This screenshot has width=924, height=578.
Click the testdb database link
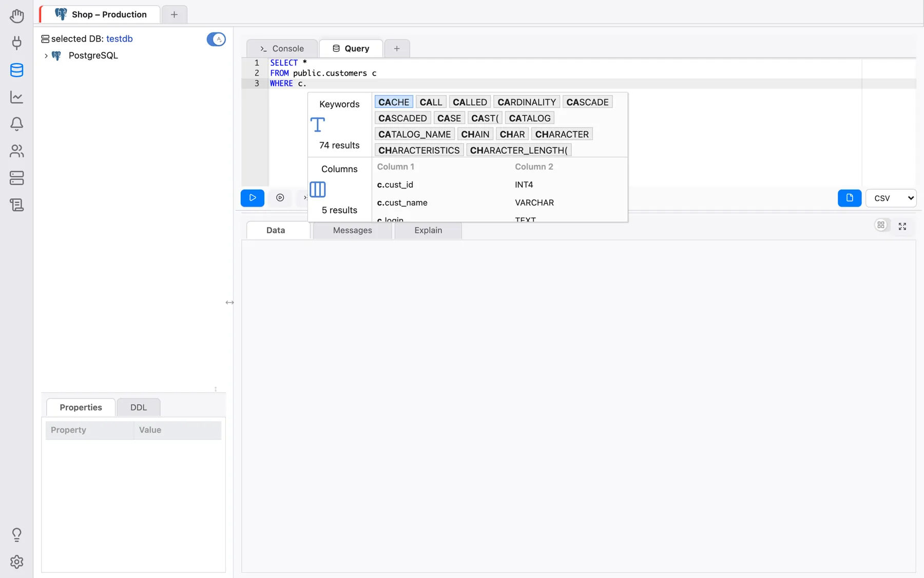120,39
